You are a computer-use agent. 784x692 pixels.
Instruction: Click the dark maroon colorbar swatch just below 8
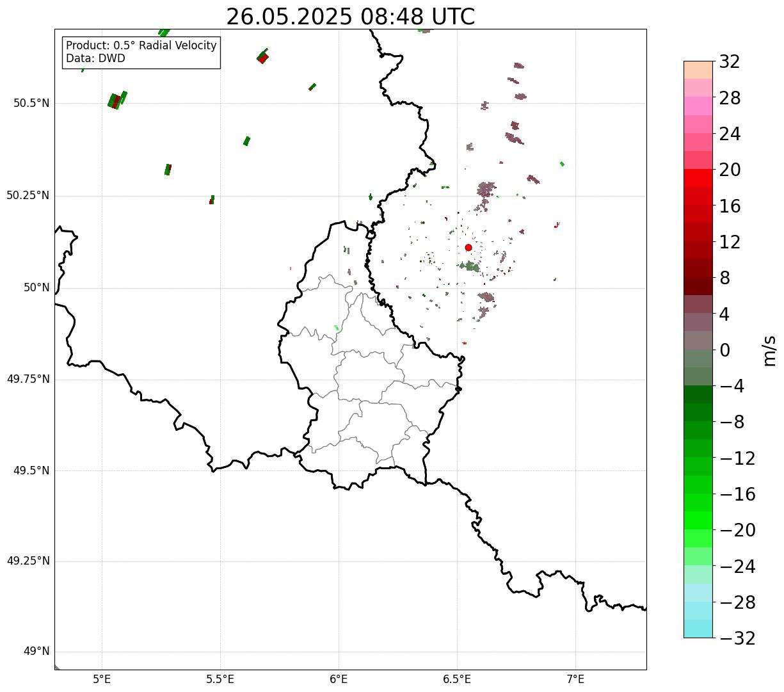(698, 286)
